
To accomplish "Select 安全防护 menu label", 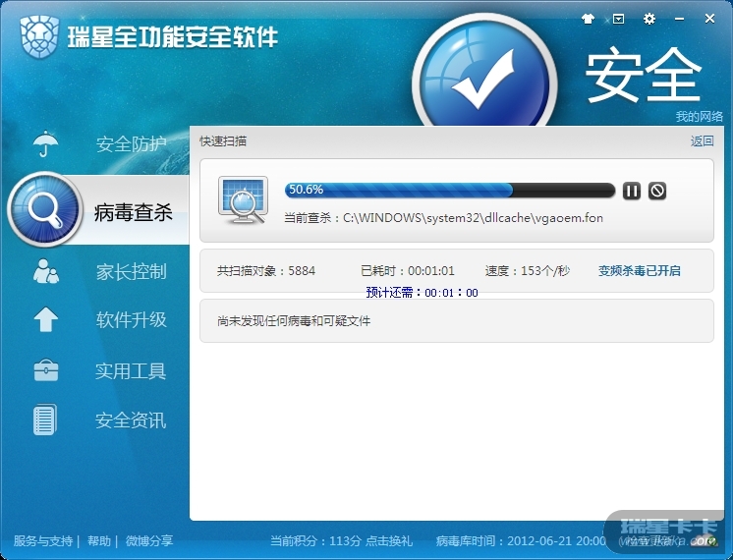I will [132, 144].
